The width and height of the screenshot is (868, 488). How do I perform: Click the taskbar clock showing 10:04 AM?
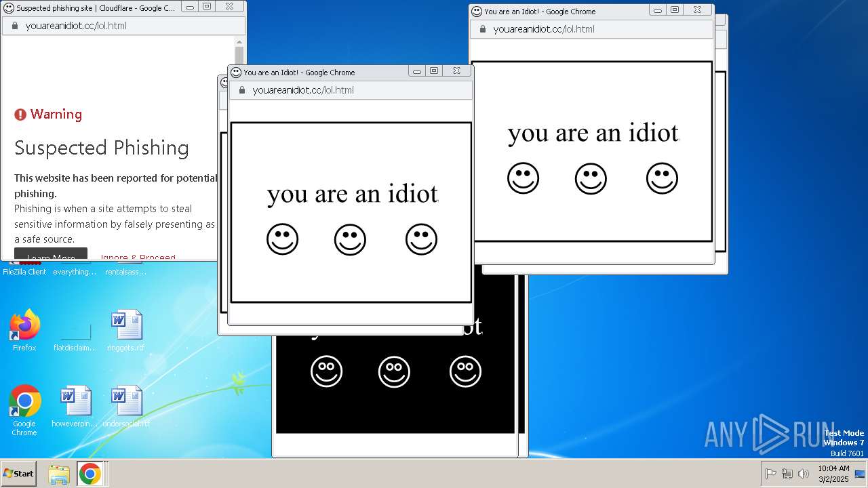833,473
